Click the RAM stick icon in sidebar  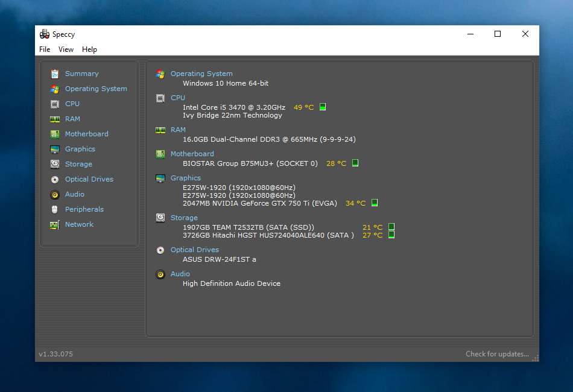point(55,119)
